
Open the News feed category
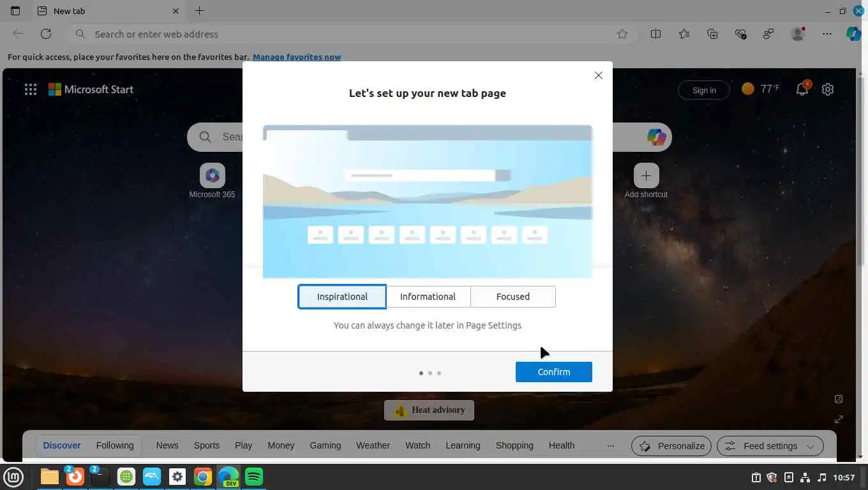click(x=167, y=445)
